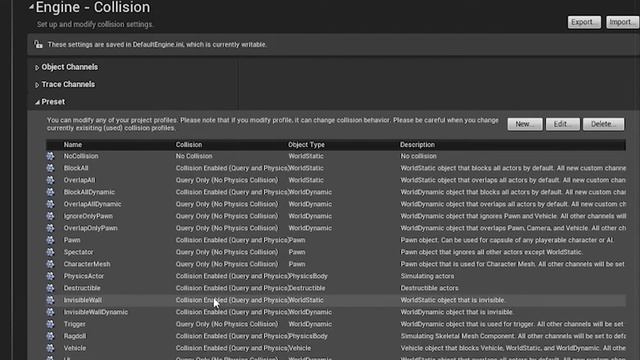Click the Description column header
Screen dimensions: 640x360
[417, 144]
